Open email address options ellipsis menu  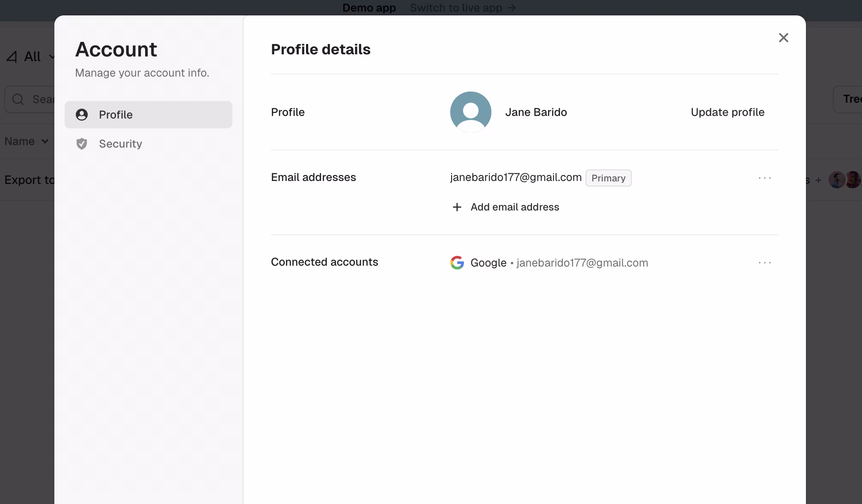click(764, 178)
